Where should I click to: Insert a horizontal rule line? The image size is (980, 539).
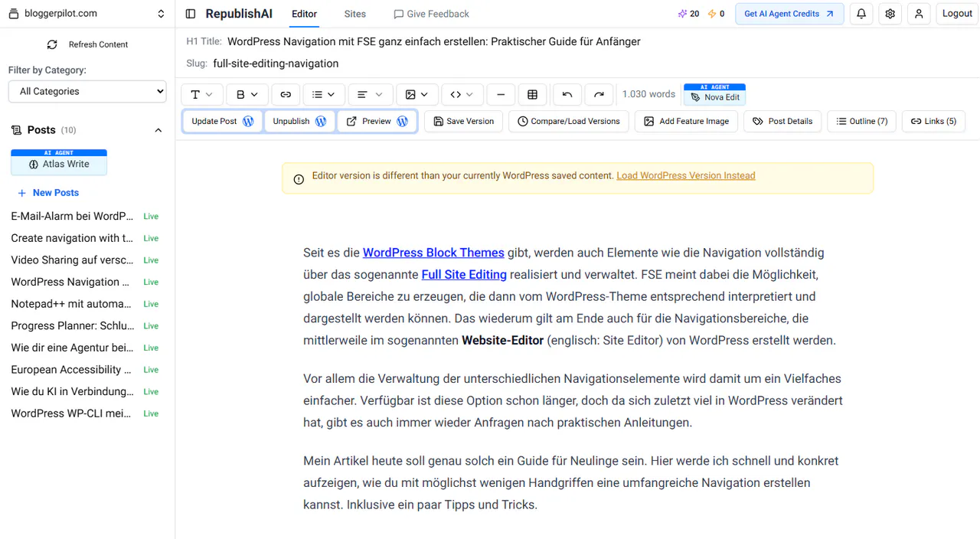501,94
